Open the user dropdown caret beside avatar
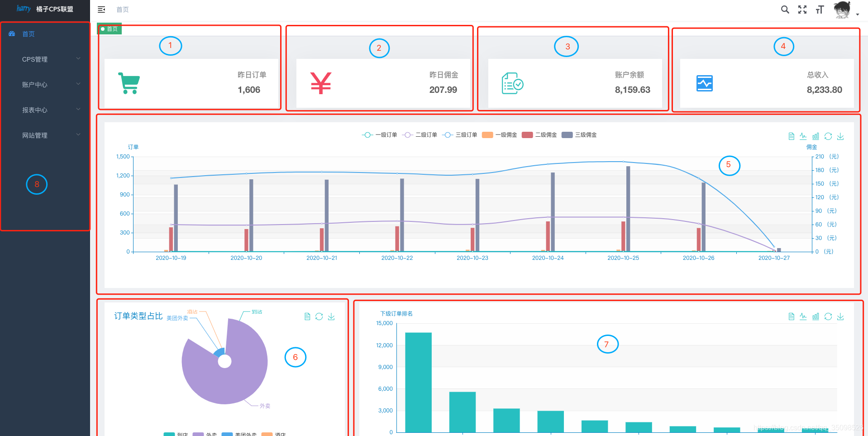This screenshot has height=436, width=868. pos(858,14)
